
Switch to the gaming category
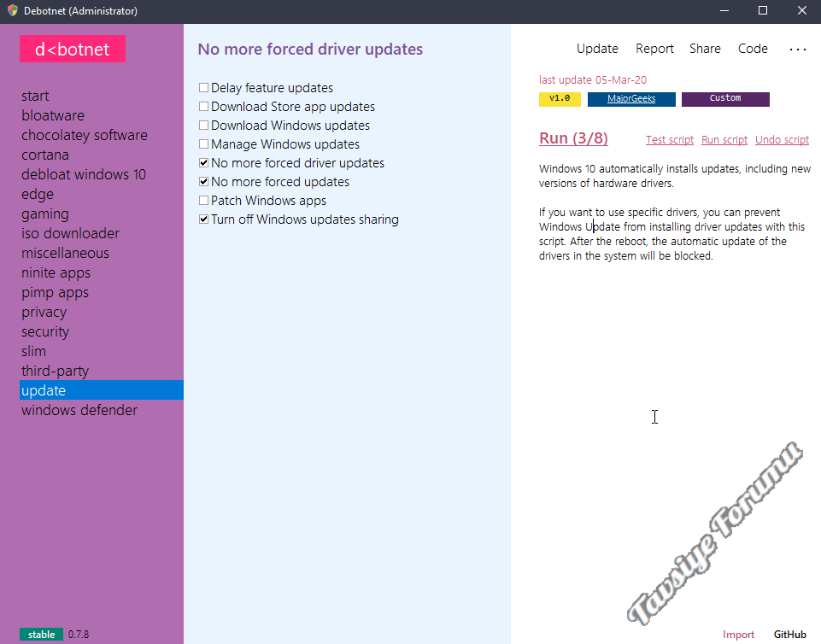[45, 214]
